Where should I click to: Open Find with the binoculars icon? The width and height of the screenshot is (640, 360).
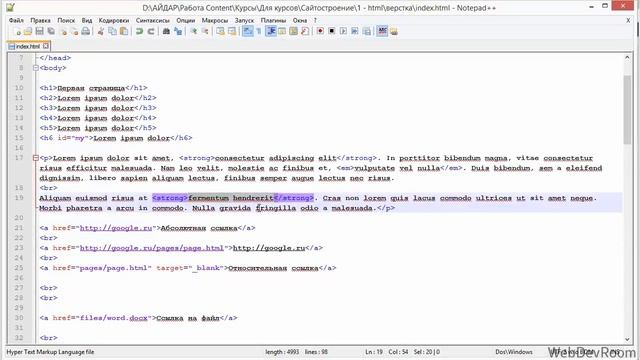(x=166, y=31)
